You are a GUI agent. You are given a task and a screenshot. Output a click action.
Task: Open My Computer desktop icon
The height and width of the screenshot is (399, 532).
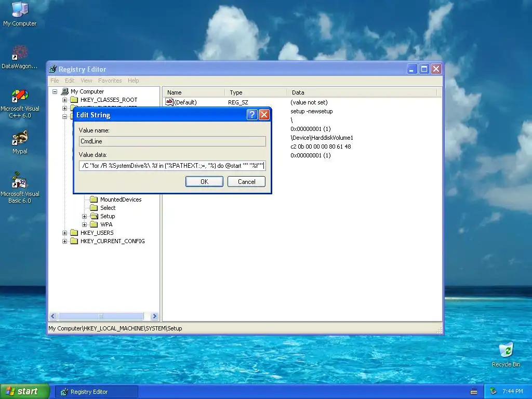click(20, 14)
